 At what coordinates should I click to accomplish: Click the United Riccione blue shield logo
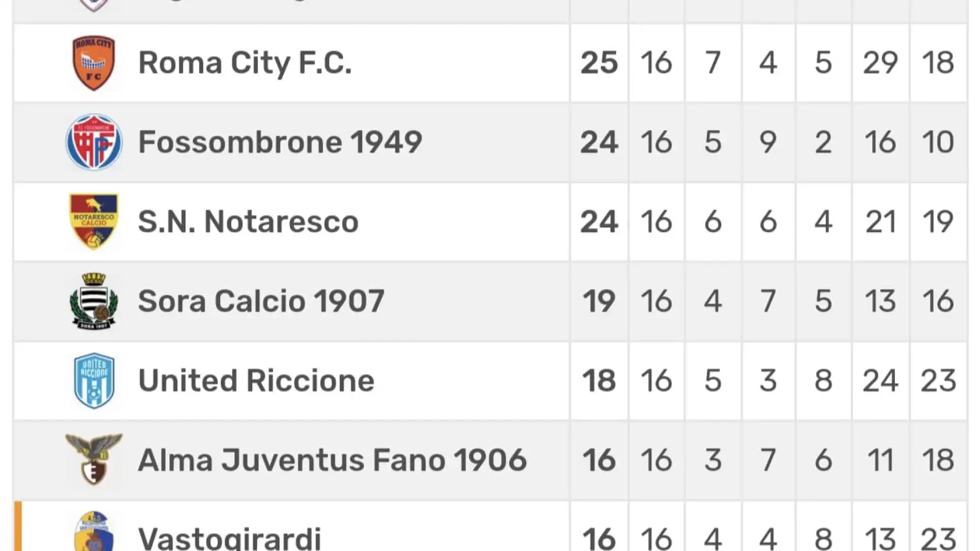[94, 381]
